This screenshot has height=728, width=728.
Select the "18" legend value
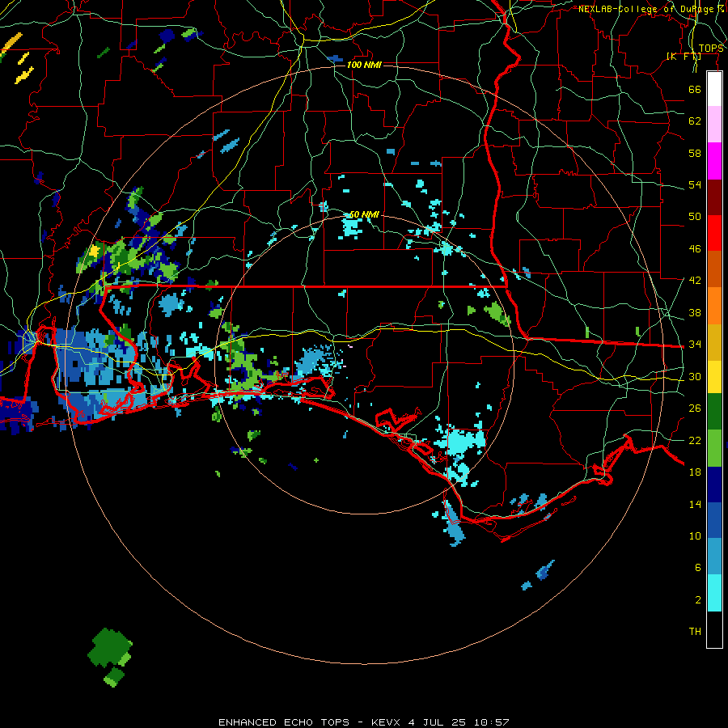coord(695,472)
